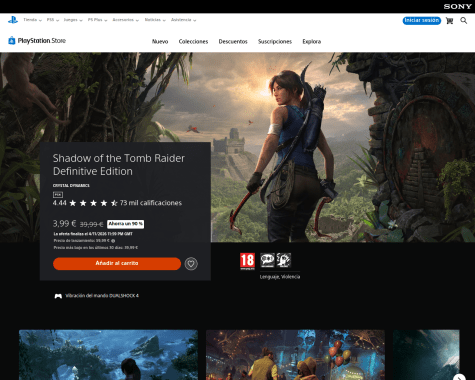Open the underwater cave screenshot thumbnail
Image resolution: width=475 pixels, height=380 pixels.
pyautogui.click(x=108, y=355)
